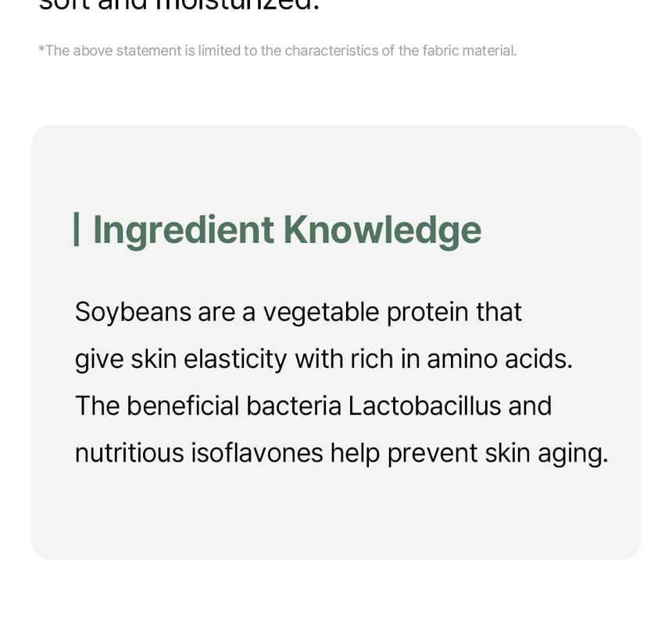The image size is (672, 628).
Task: Click the word "Ingredient" in the heading
Action: [x=184, y=230]
